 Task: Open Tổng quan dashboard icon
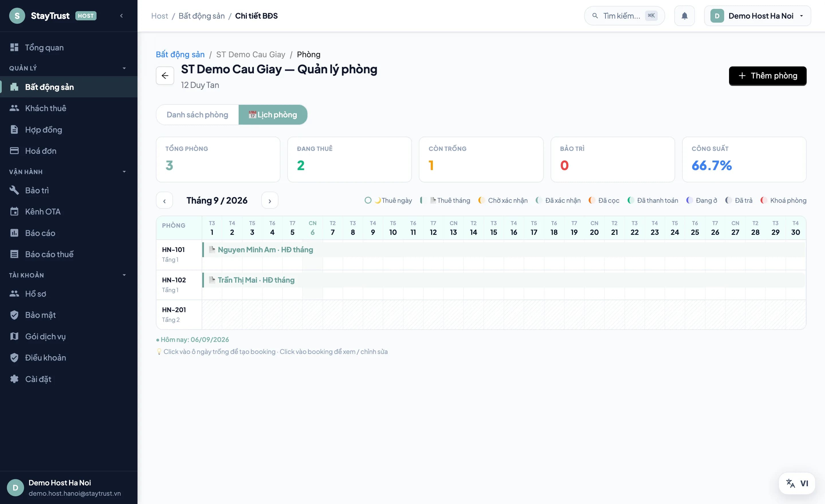pos(14,48)
